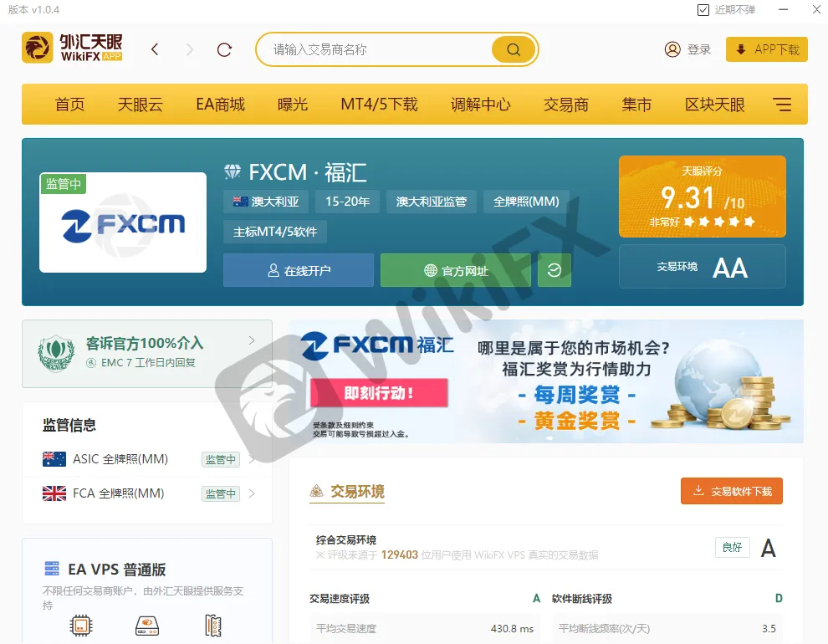Click the FCA 监管中 status badge

coord(221,493)
